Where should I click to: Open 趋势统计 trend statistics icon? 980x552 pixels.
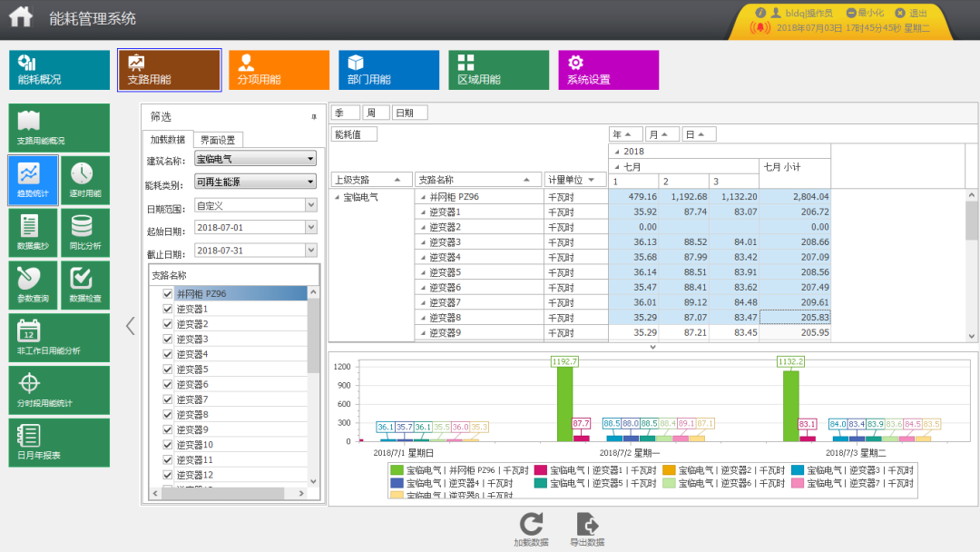[x=33, y=181]
